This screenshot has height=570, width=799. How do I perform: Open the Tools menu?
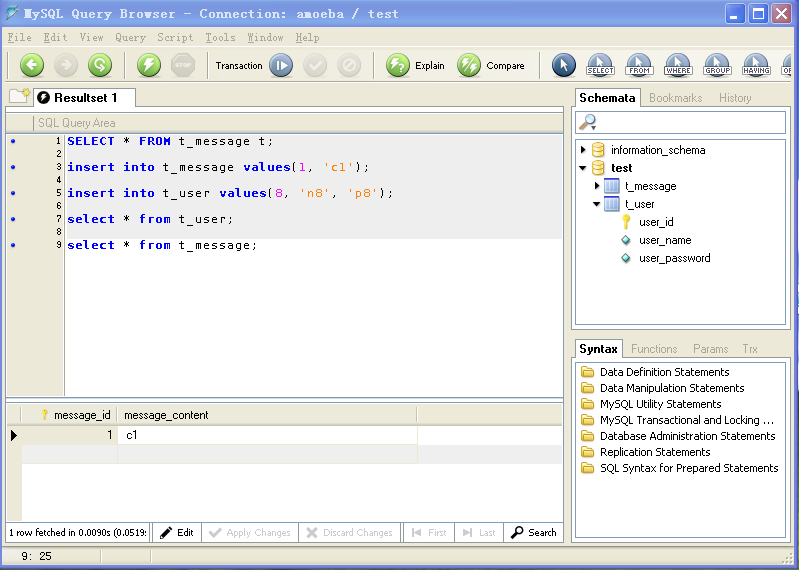(x=220, y=37)
